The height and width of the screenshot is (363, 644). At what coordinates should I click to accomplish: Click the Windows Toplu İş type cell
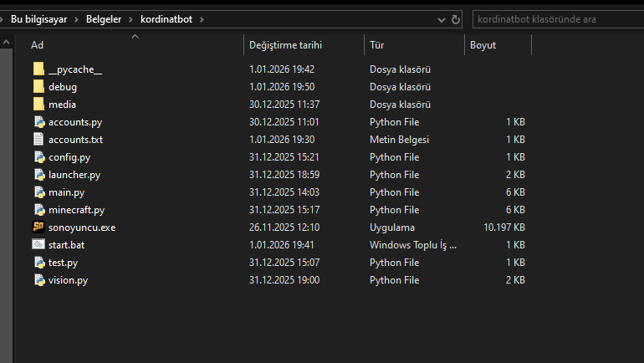click(x=413, y=245)
